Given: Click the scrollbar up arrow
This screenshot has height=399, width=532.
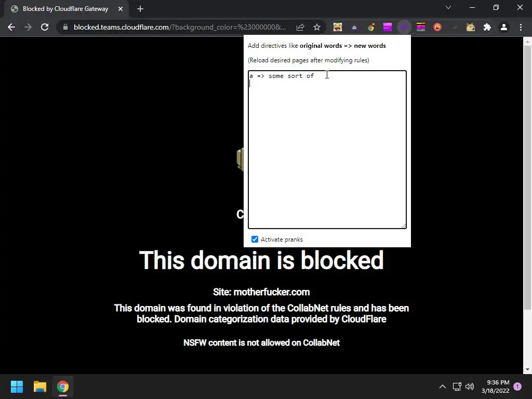Looking at the screenshot, I should (527, 42).
